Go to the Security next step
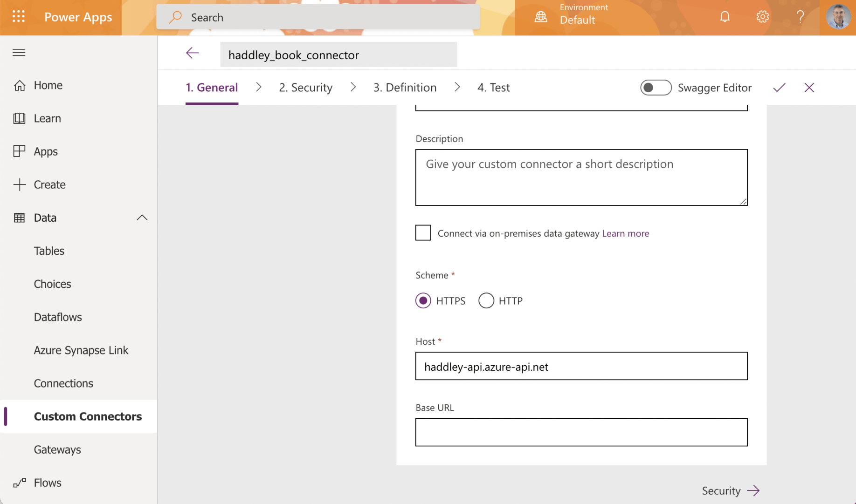Screen dimensions: 856x504 coord(731,490)
